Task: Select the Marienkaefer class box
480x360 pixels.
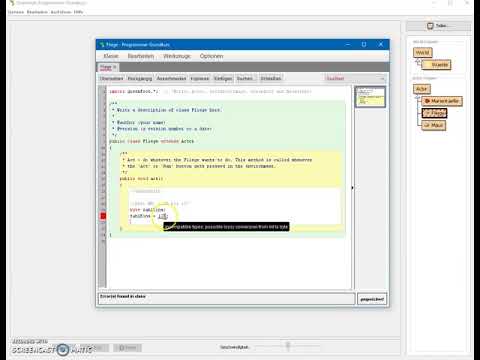Action: [x=442, y=101]
